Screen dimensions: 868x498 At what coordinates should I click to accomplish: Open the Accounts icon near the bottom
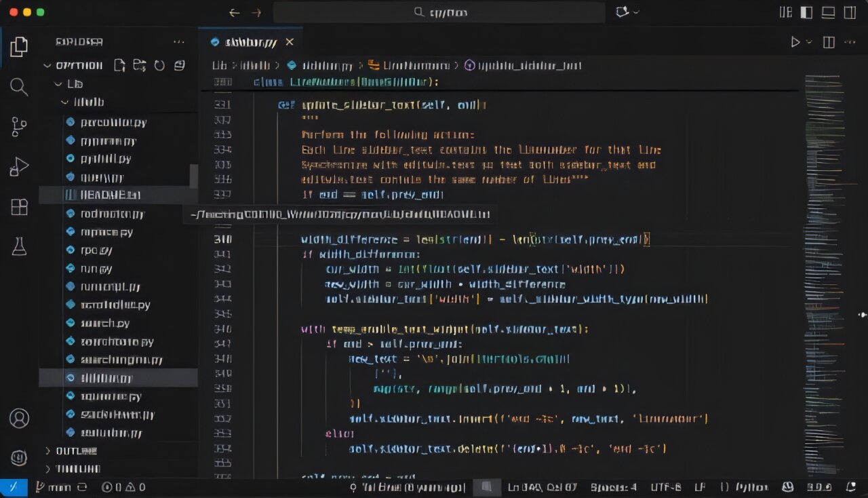pyautogui.click(x=18, y=419)
